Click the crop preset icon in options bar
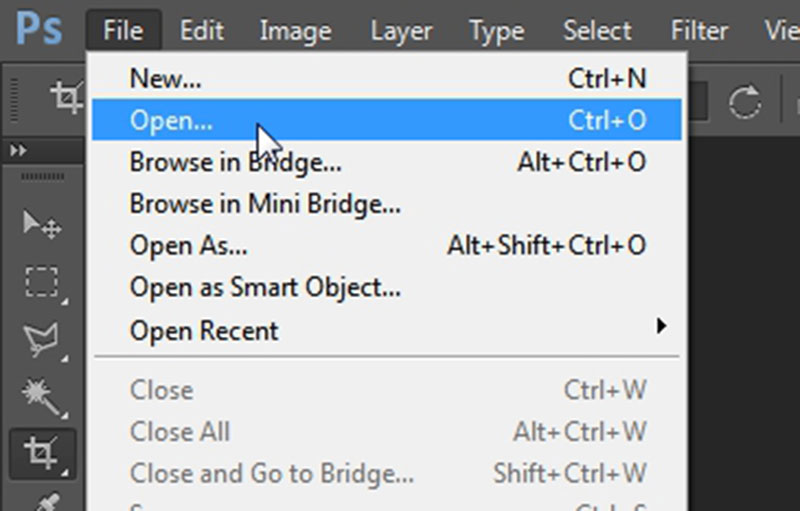800x511 pixels. pyautogui.click(x=66, y=97)
